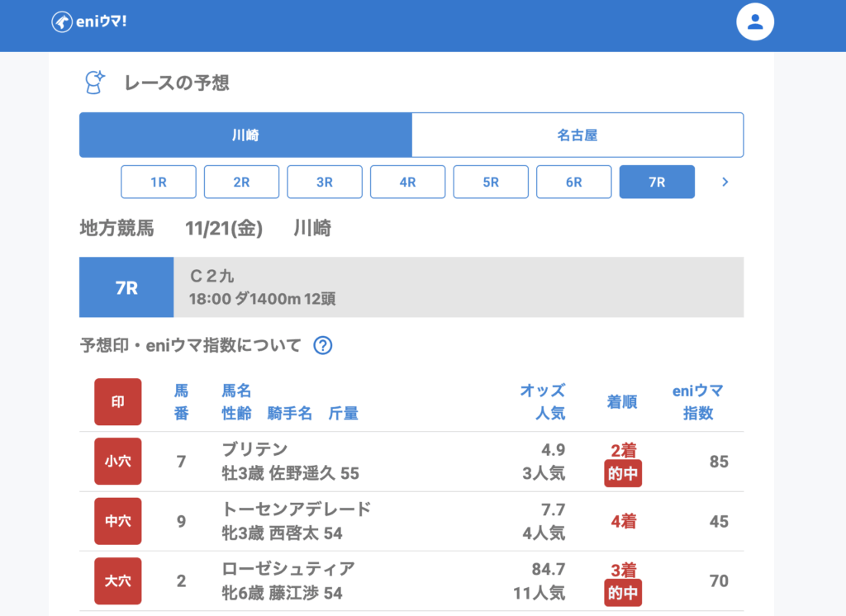
Task: Click the help question mark icon
Action: pos(323,345)
